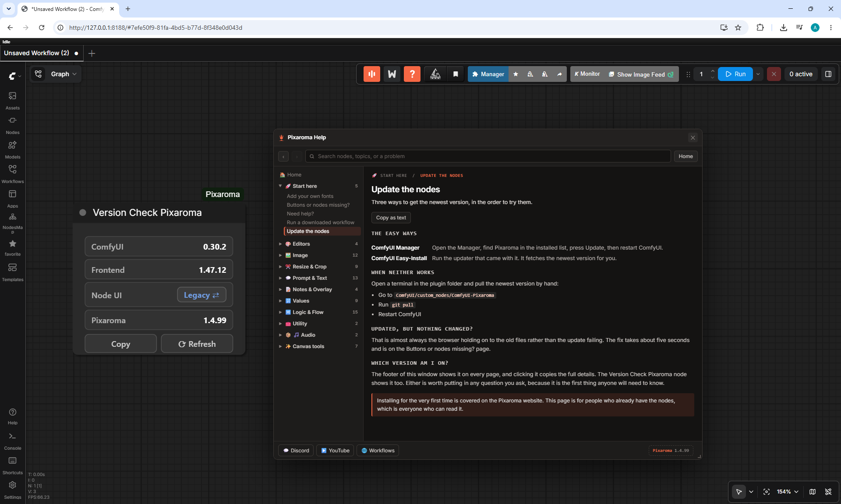Image resolution: width=841 pixels, height=504 pixels.
Task: Click the help search field
Action: pyautogui.click(x=488, y=156)
